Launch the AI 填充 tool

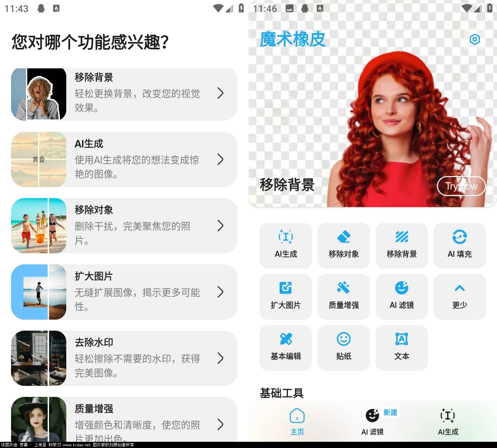click(x=459, y=245)
